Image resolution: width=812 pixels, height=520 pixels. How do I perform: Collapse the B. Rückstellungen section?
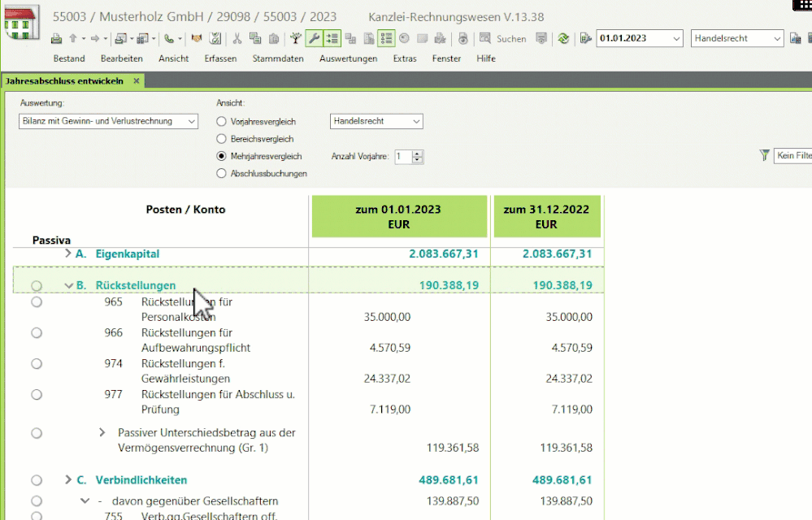pyautogui.click(x=68, y=286)
